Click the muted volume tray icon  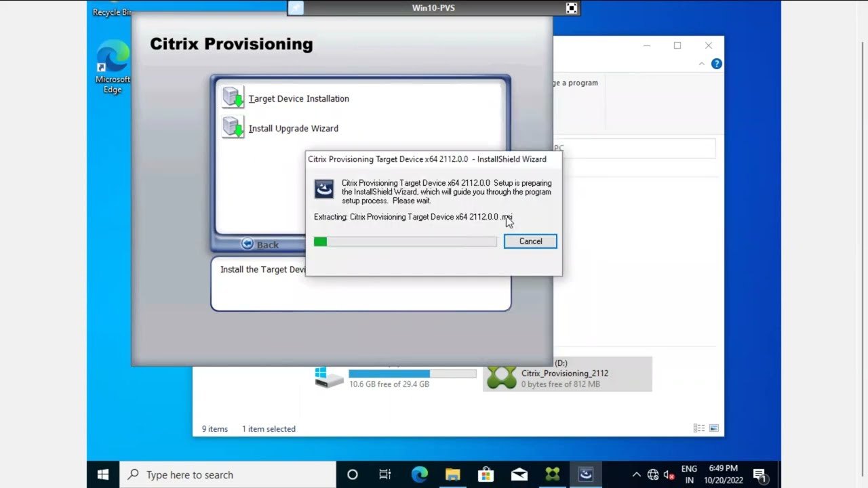[669, 474]
